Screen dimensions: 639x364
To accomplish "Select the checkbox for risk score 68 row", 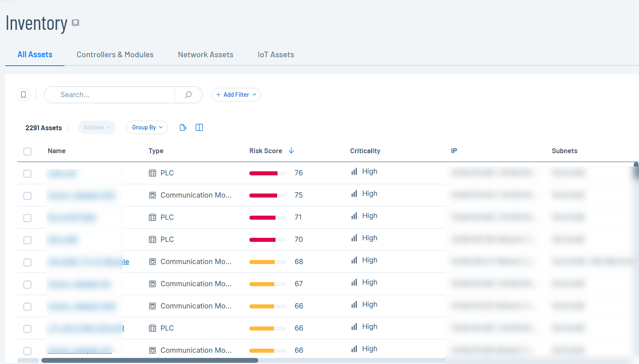I will pyautogui.click(x=27, y=262).
